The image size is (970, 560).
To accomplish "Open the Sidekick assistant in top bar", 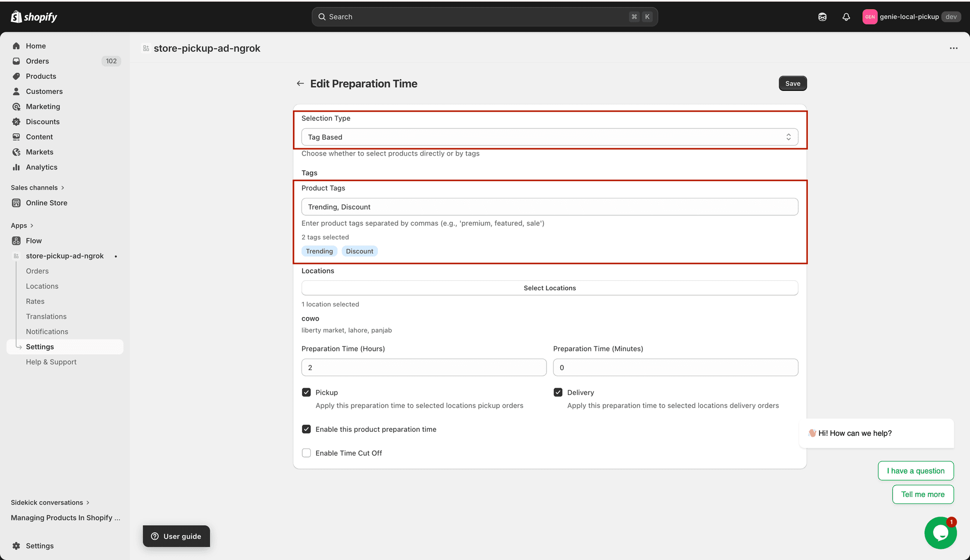I will click(822, 16).
